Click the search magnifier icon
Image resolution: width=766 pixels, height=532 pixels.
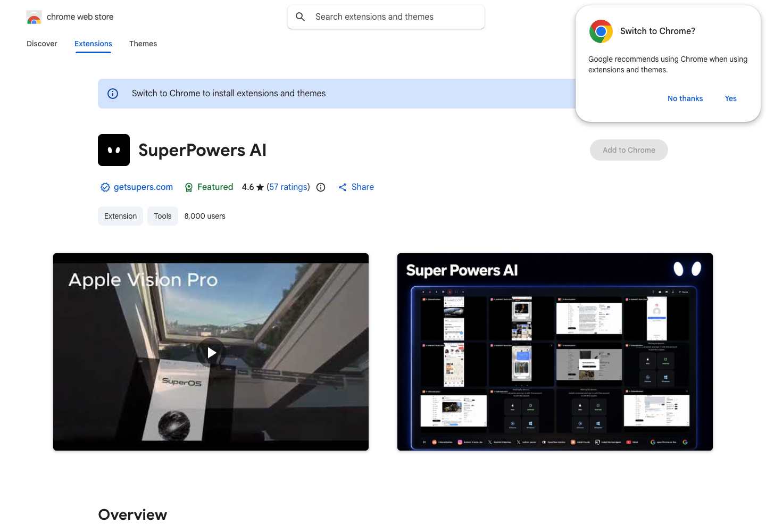301,17
